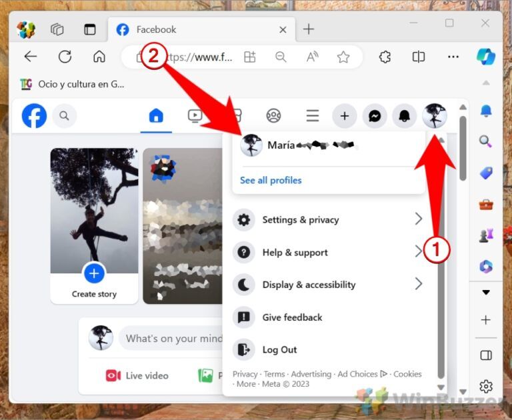
Task: Click the Settings & privacy gear icon
Action: click(244, 219)
